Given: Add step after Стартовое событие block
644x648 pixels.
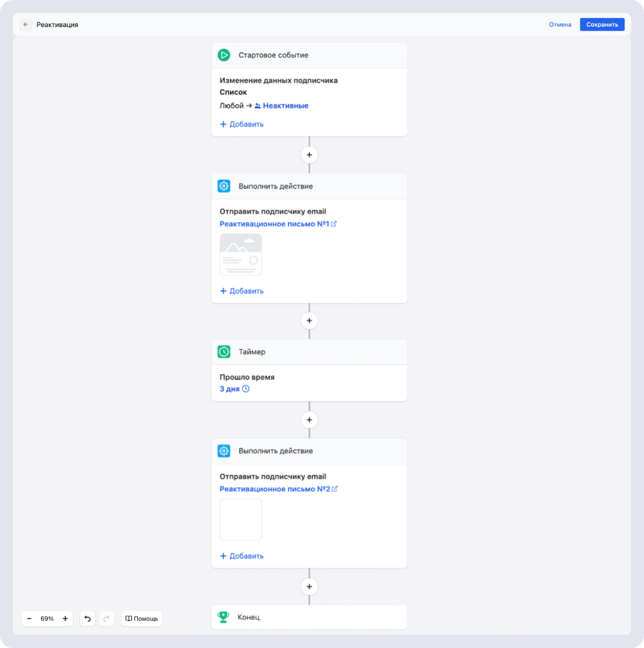Looking at the screenshot, I should pos(309,155).
